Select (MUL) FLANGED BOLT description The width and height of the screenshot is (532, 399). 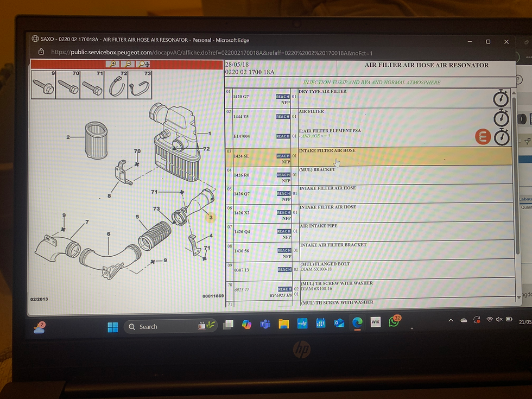(x=325, y=264)
